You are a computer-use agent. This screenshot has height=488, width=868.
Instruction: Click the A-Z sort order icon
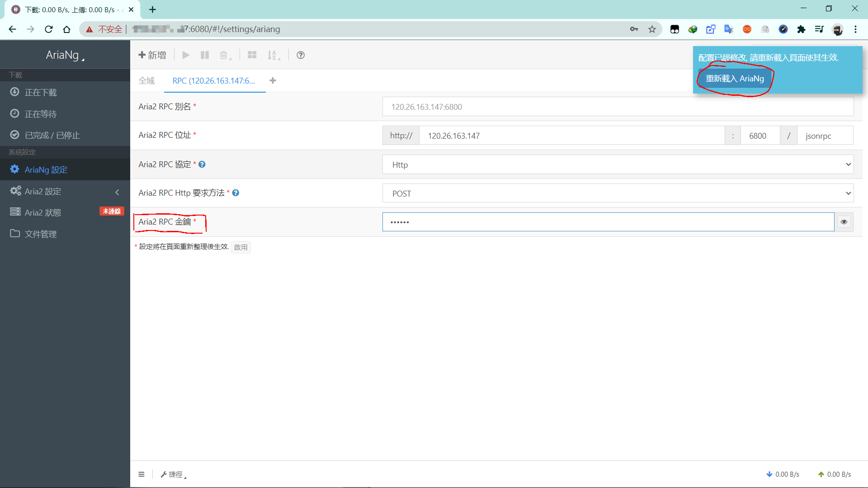coord(273,55)
